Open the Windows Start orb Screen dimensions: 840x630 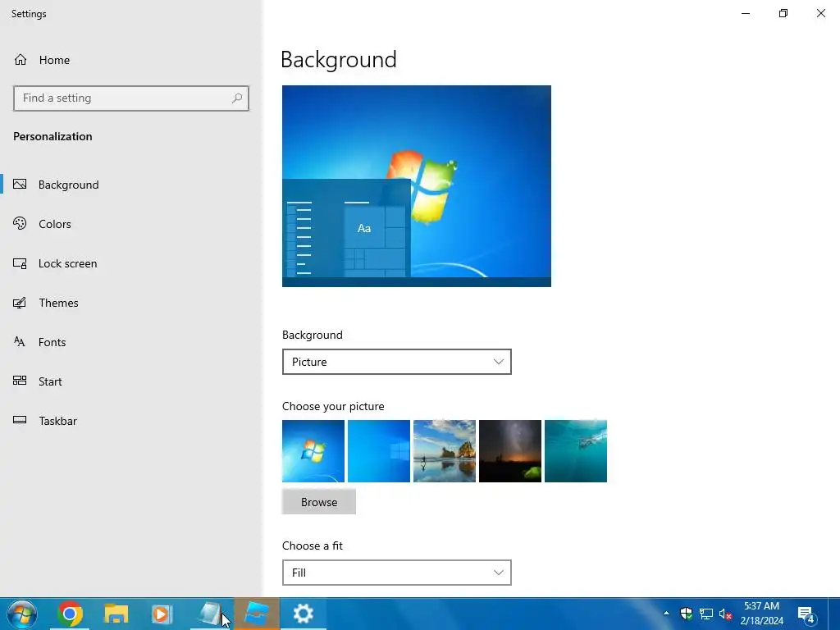(x=22, y=614)
